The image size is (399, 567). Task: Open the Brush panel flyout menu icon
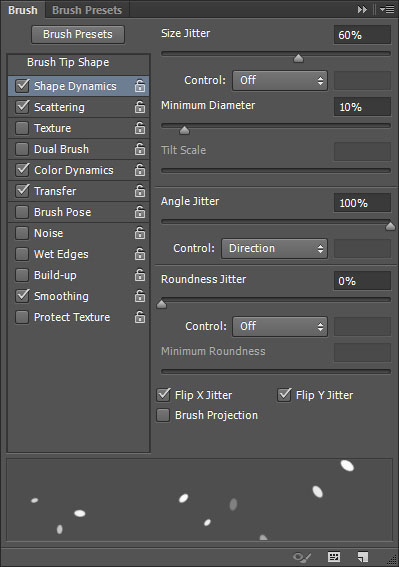click(387, 10)
